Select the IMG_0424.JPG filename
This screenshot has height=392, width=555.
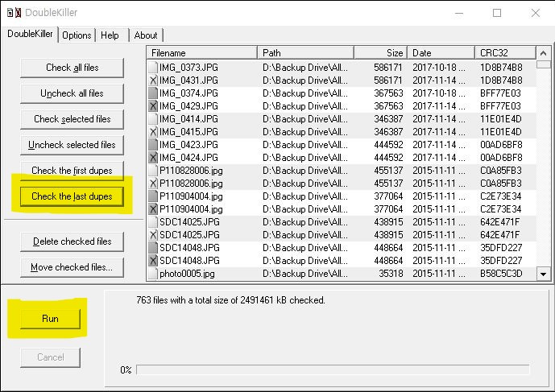tap(188, 158)
